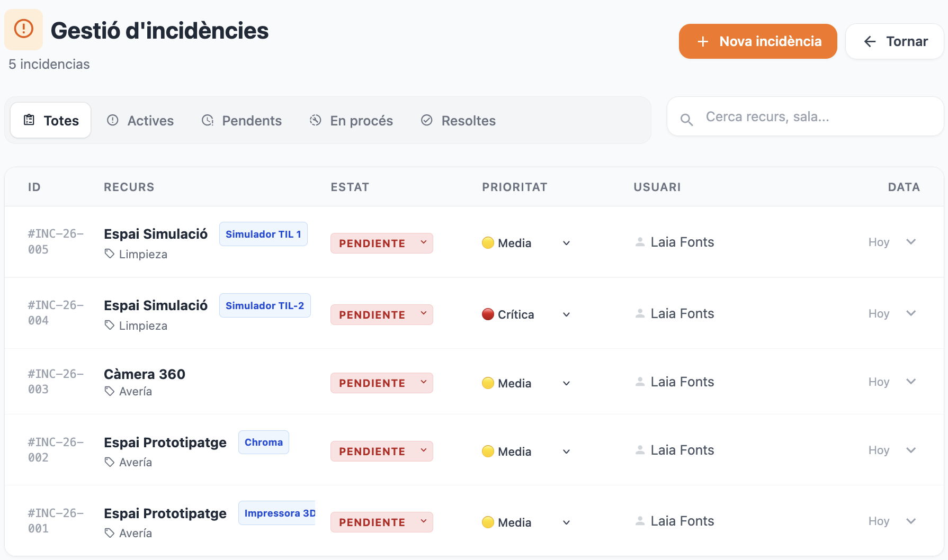The height and width of the screenshot is (560, 948).
Task: Open the Media priority dropdown for INC-26-002
Action: 527,451
